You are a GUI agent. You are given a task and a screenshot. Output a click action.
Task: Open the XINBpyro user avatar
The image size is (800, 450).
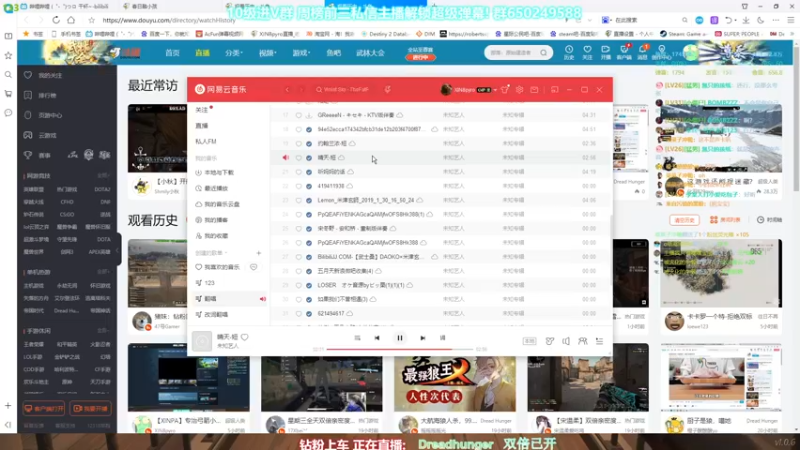click(446, 89)
